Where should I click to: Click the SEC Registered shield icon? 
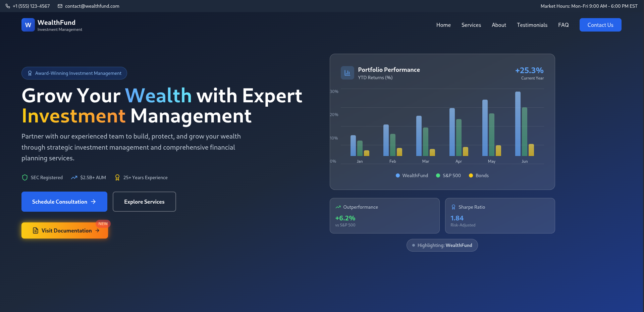25,177
